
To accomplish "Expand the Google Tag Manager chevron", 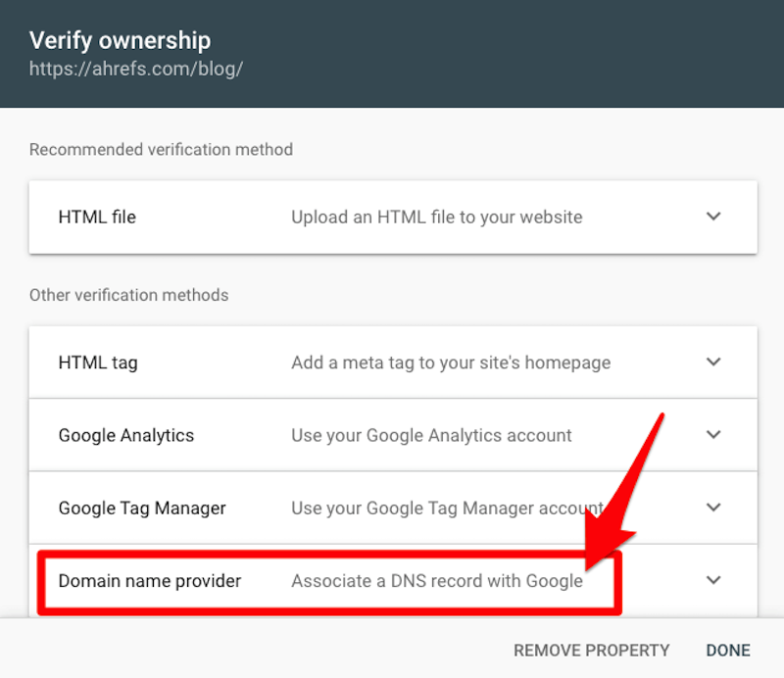I will coord(713,508).
